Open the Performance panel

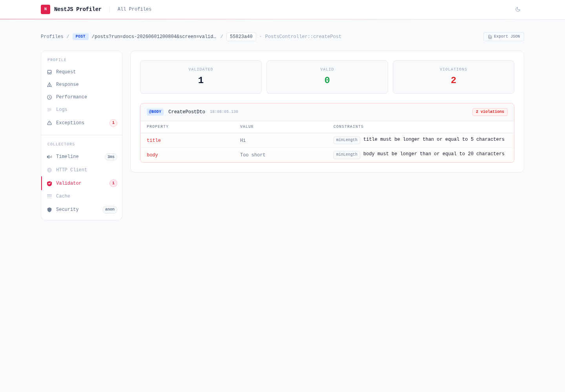(82, 97)
